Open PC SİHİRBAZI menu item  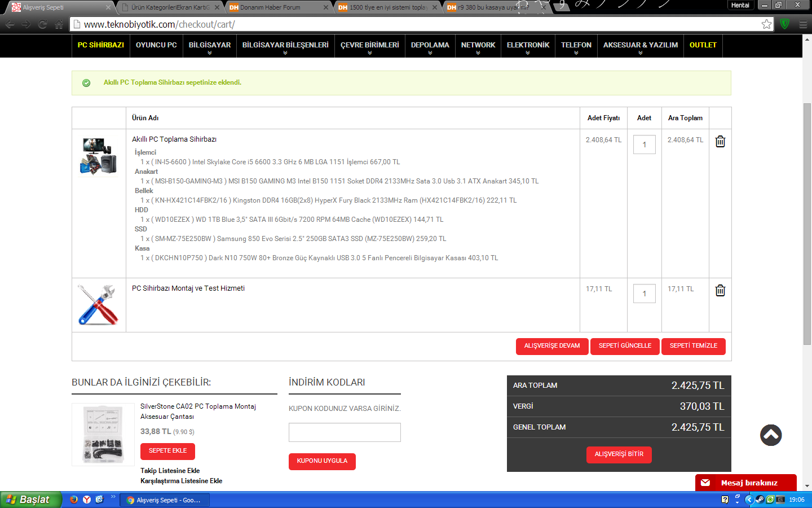click(101, 45)
